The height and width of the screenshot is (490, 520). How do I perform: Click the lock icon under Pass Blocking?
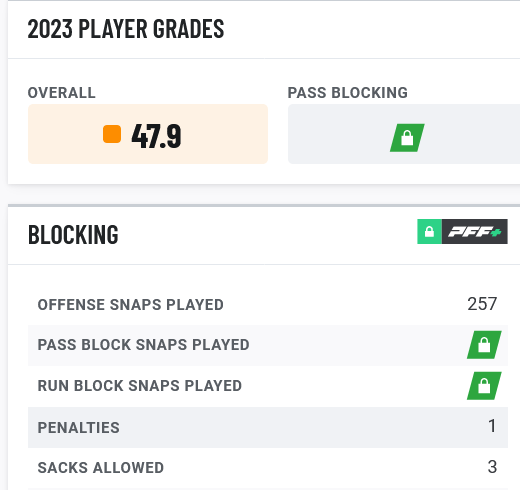(407, 138)
